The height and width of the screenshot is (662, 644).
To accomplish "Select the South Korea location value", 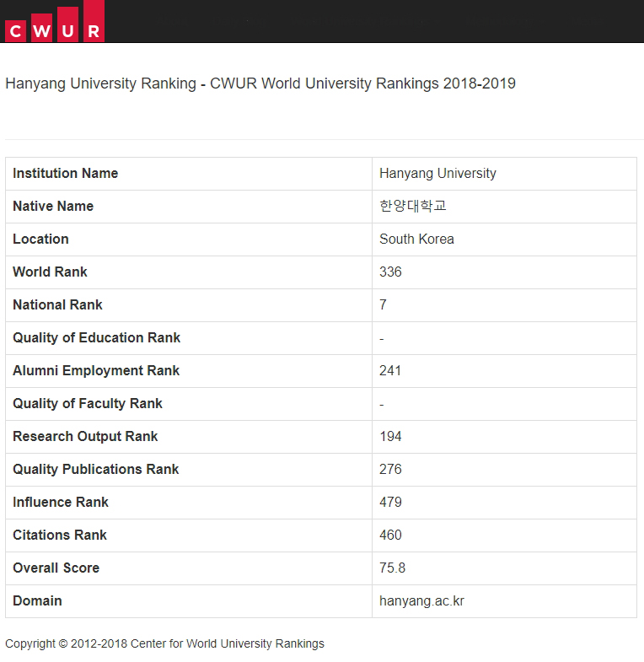I will coord(416,240).
